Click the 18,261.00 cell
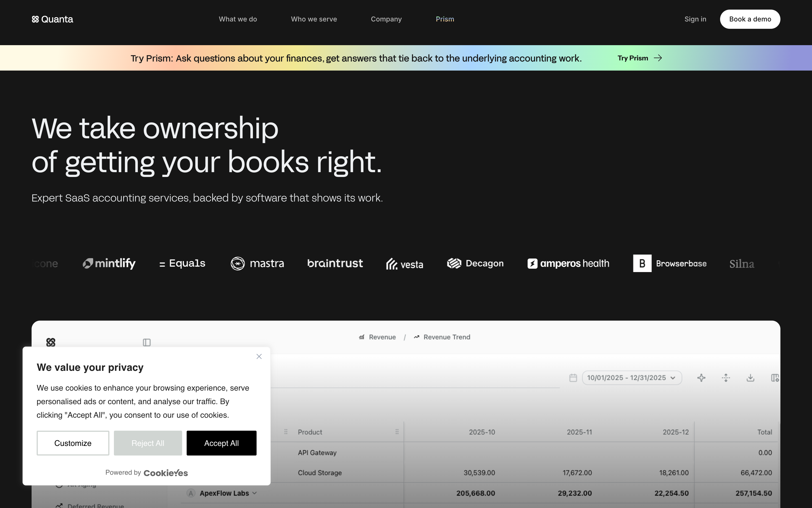The height and width of the screenshot is (508, 812). click(x=674, y=473)
